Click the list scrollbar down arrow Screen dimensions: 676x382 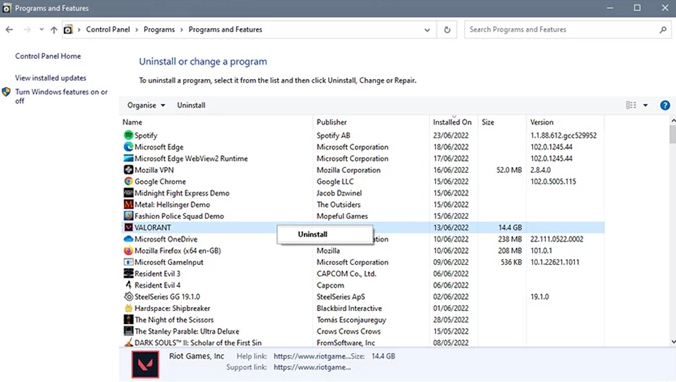[673, 342]
